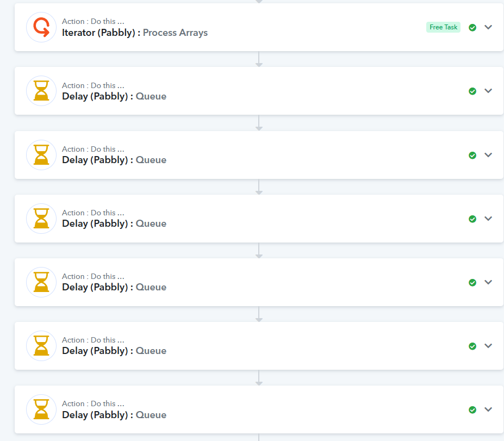Click the green check on the fifth Delay step

(x=472, y=346)
